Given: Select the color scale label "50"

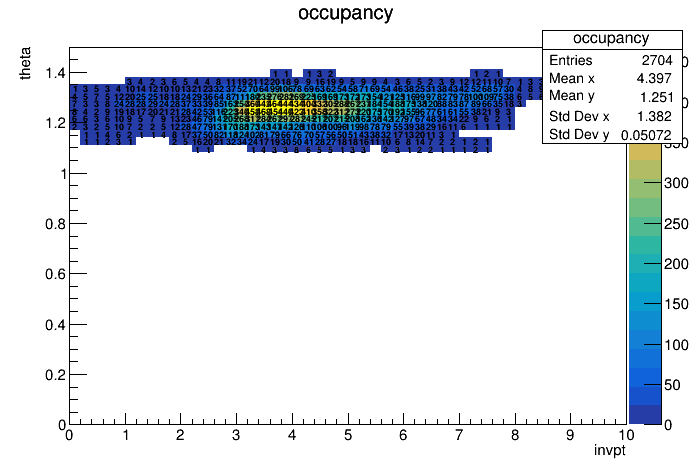Looking at the screenshot, I should point(672,385).
